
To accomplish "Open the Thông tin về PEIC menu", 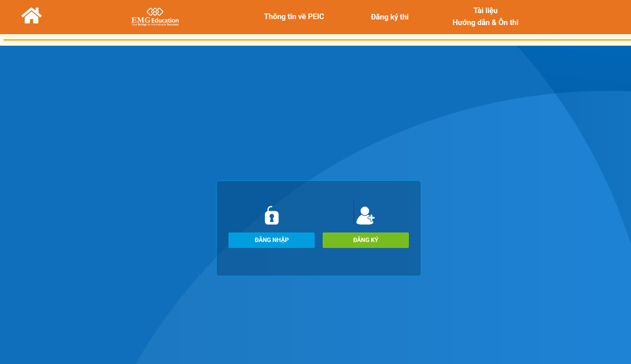I will pos(294,17).
